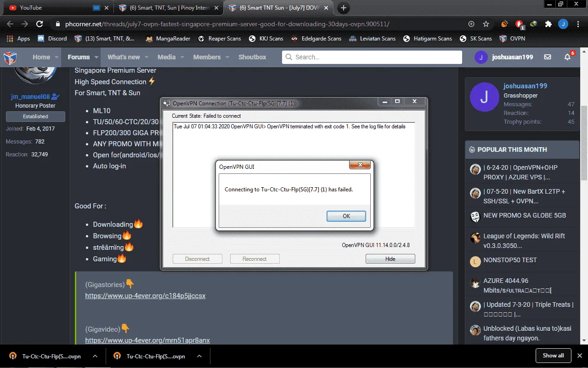Open the Leviatan Scans bookmark
The height and width of the screenshot is (368, 588).
coord(372,39)
